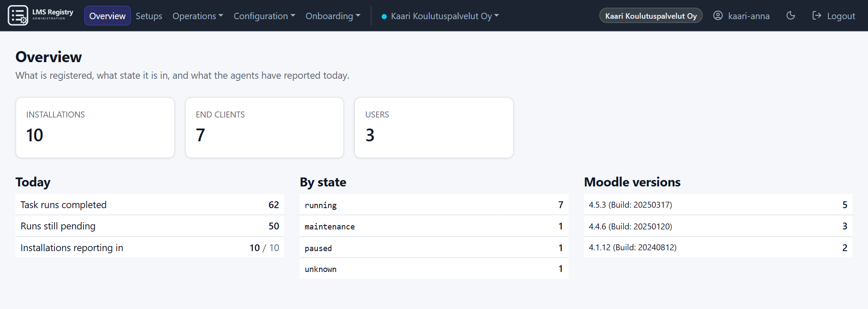Click the LMS Registry logo icon

[18, 16]
